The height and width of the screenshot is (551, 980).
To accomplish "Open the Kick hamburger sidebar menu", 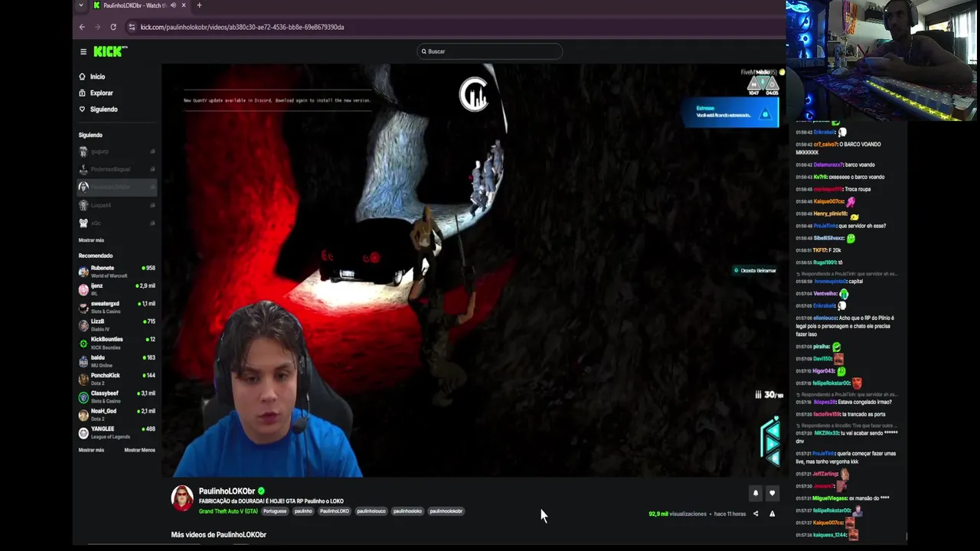I will click(83, 51).
